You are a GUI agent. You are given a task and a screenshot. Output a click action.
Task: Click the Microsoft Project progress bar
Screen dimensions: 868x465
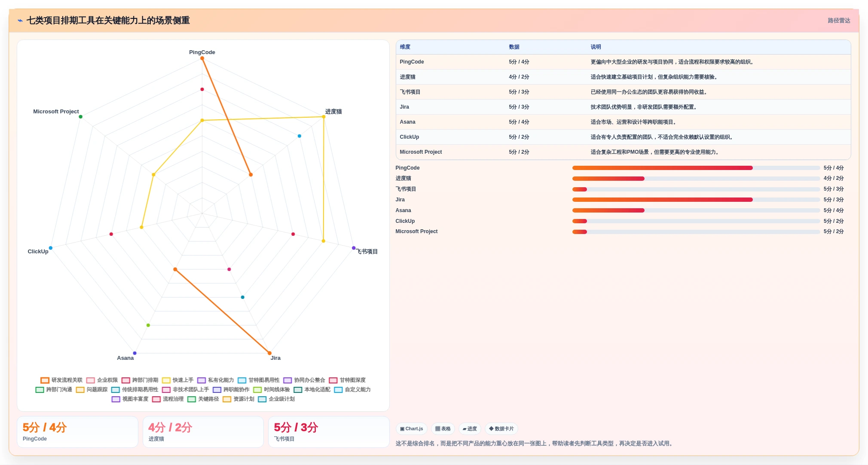pos(696,232)
